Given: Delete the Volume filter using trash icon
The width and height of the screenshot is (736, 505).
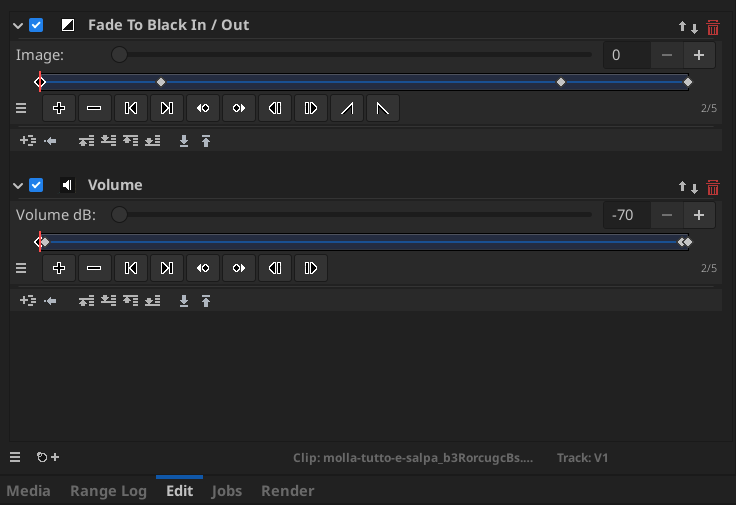Looking at the screenshot, I should 713,187.
